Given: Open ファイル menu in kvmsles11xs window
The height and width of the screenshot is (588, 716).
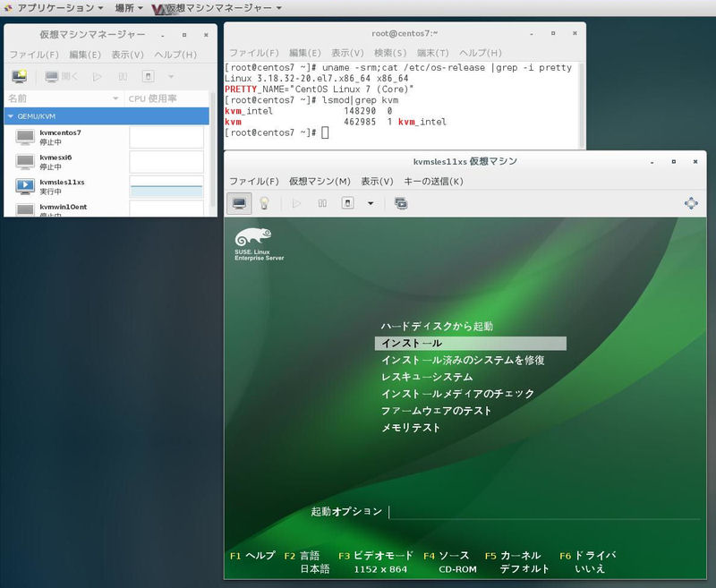Looking at the screenshot, I should point(254,182).
